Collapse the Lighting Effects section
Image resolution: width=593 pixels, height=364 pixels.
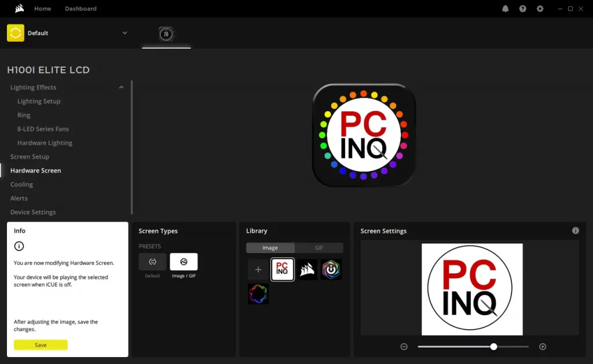coord(122,87)
